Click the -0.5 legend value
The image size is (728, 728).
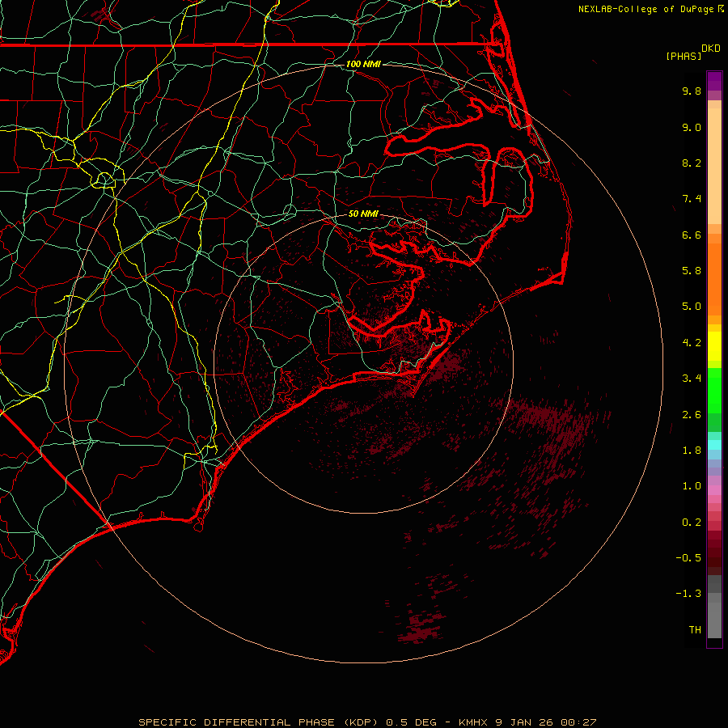[688, 558]
